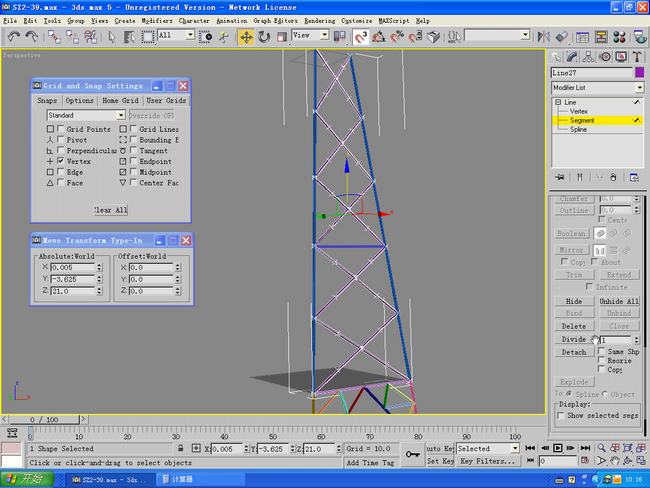Activate the Select and Rotate tool
The width and height of the screenshot is (650, 488).
pyautogui.click(x=264, y=37)
